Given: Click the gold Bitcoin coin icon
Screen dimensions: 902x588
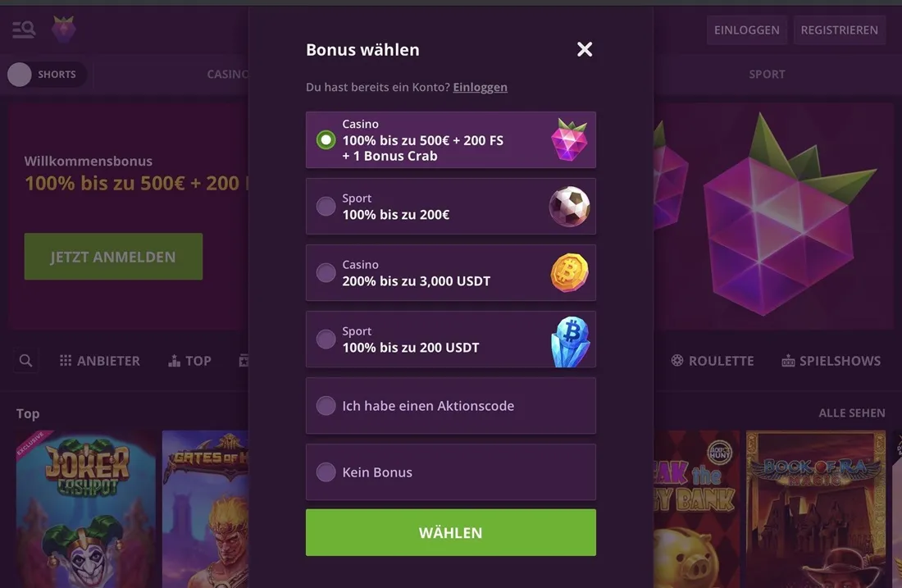Looking at the screenshot, I should tap(570, 273).
